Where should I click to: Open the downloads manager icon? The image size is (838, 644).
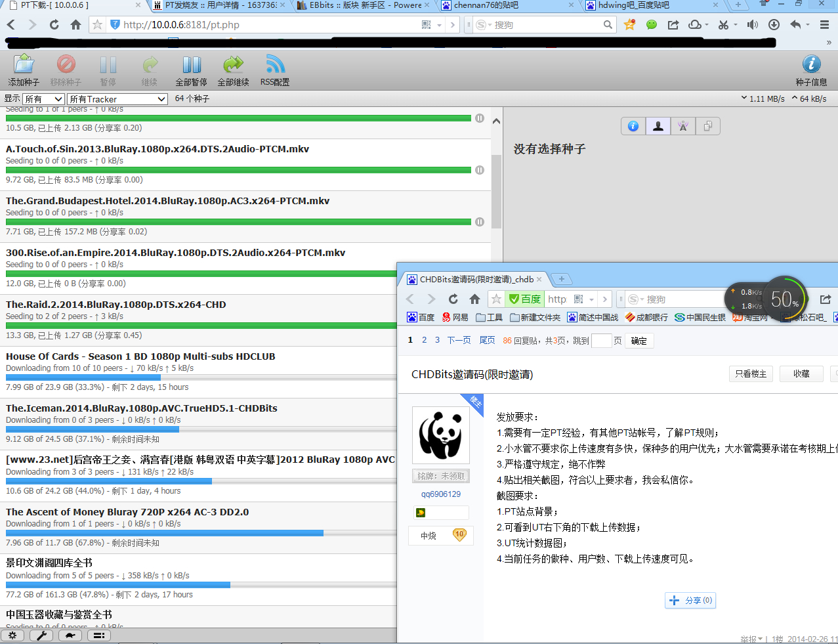point(774,25)
